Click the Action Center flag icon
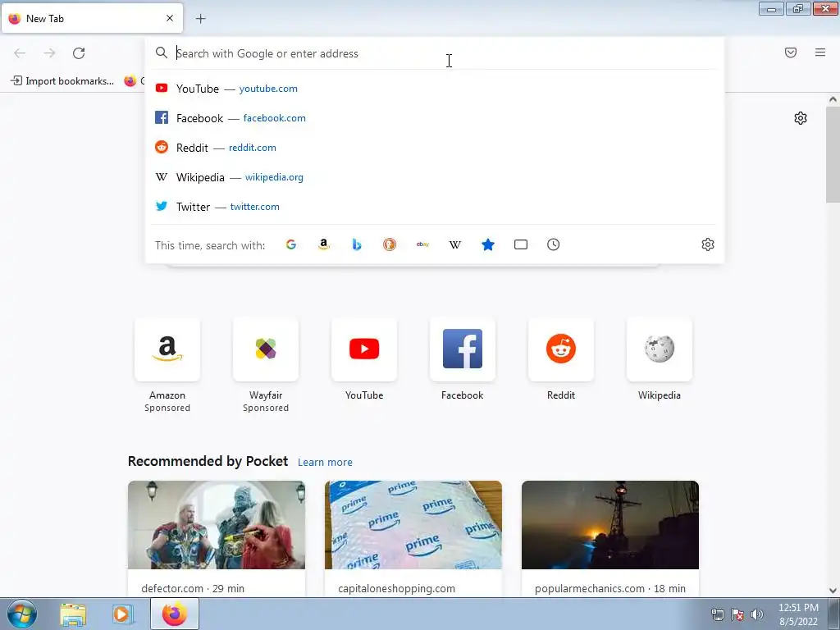This screenshot has width=840, height=630. (x=737, y=614)
